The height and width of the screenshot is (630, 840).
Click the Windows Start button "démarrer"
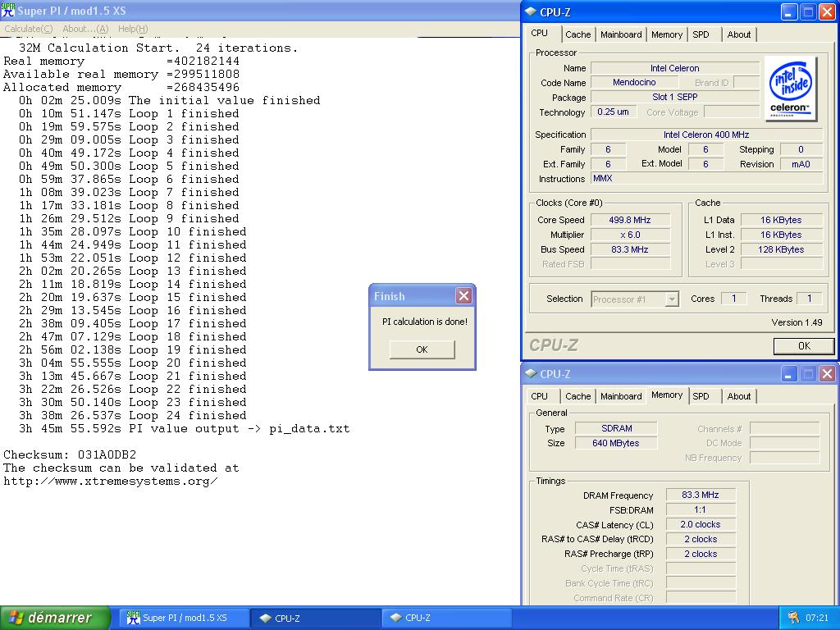pyautogui.click(x=55, y=618)
